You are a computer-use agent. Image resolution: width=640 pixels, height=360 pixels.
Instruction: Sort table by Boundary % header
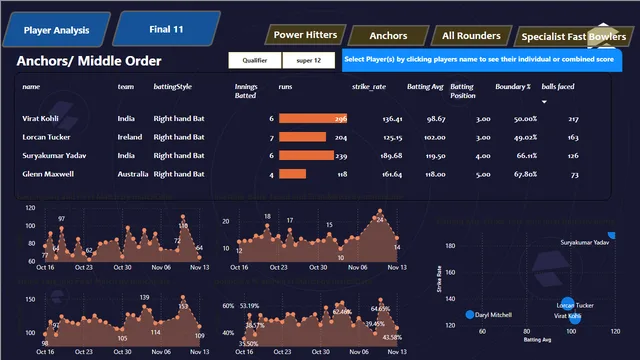point(513,87)
